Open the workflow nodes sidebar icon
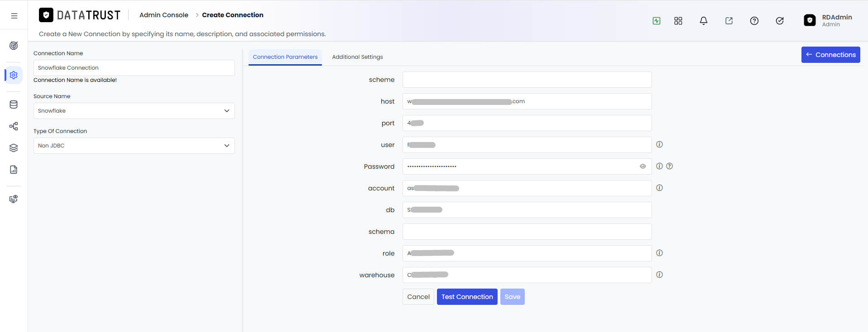The image size is (868, 332). point(14,126)
